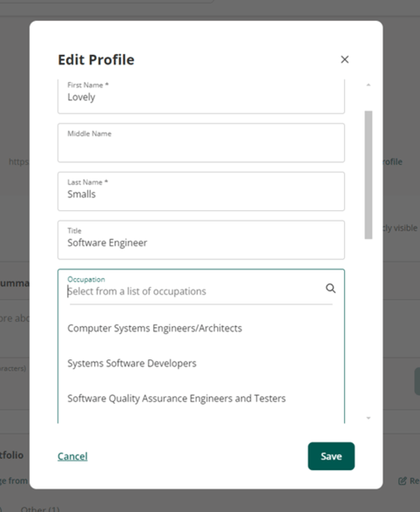This screenshot has width=420, height=512.
Task: Focus the Occupation search field
Action: pyautogui.click(x=194, y=291)
